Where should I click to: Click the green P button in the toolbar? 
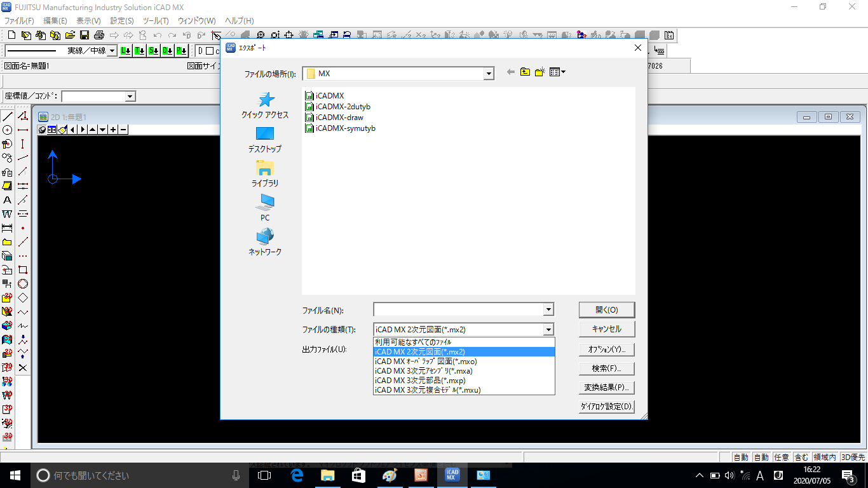(182, 51)
